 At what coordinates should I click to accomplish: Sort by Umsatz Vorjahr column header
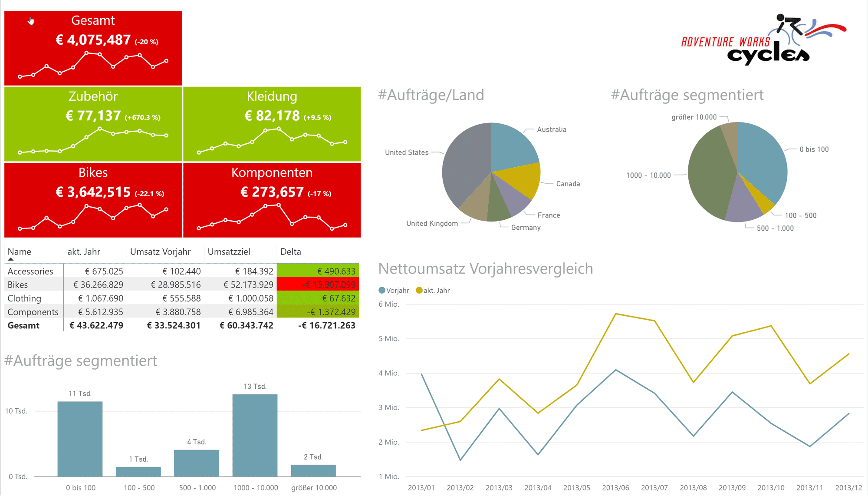pyautogui.click(x=160, y=252)
